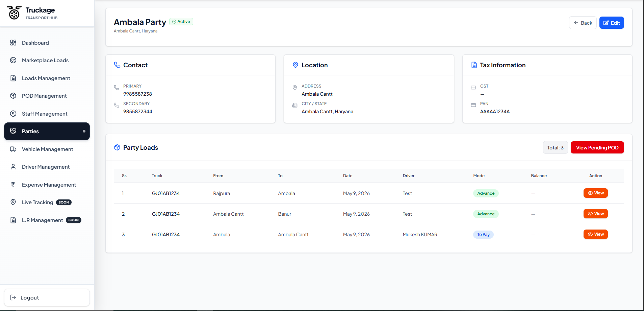Click the phone icon next to PRIMARY

(117, 88)
